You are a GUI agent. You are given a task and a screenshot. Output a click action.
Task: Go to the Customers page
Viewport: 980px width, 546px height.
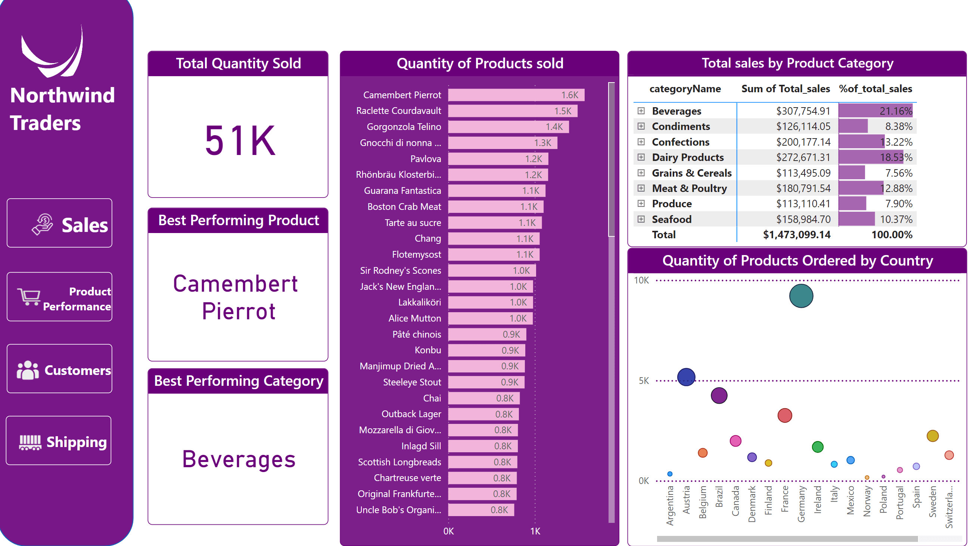[x=77, y=370]
